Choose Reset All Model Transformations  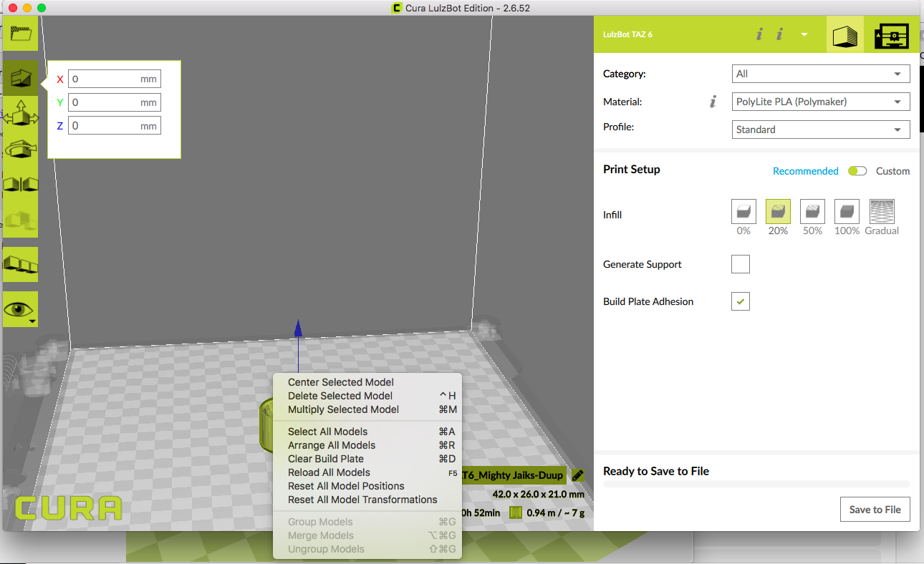click(x=367, y=500)
